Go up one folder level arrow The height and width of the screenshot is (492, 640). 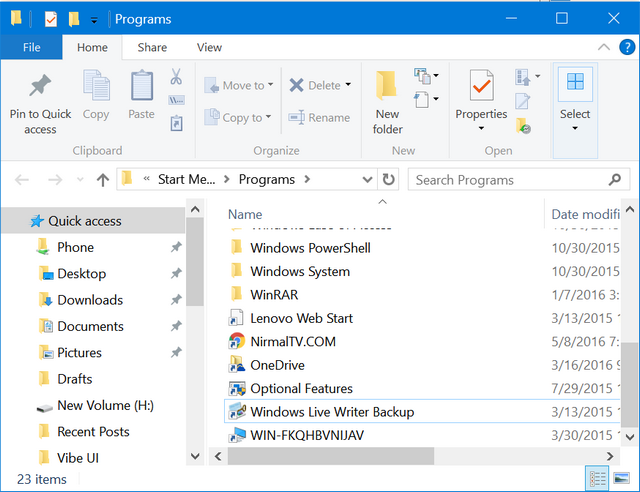point(103,180)
